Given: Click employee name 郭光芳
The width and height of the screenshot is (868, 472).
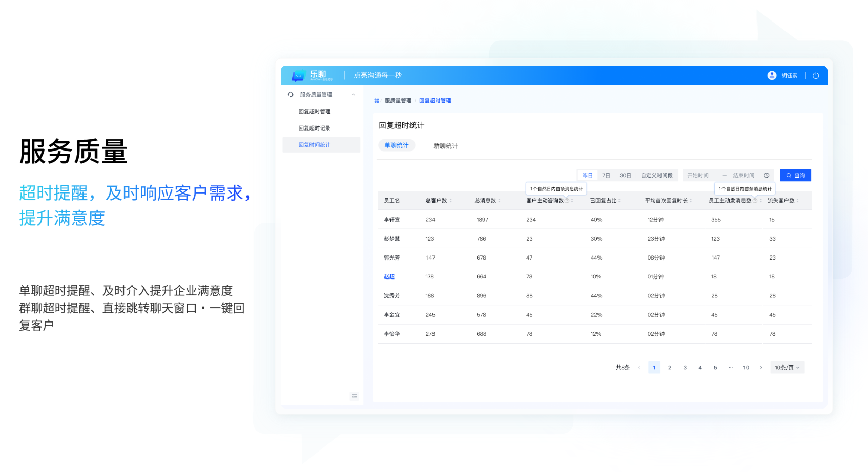Looking at the screenshot, I should [391, 258].
